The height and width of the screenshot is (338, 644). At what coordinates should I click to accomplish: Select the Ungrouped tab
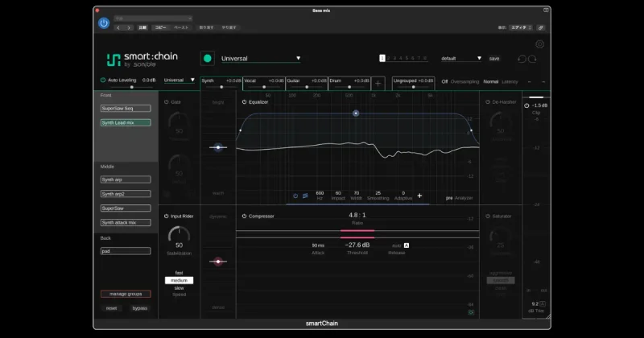point(413,84)
